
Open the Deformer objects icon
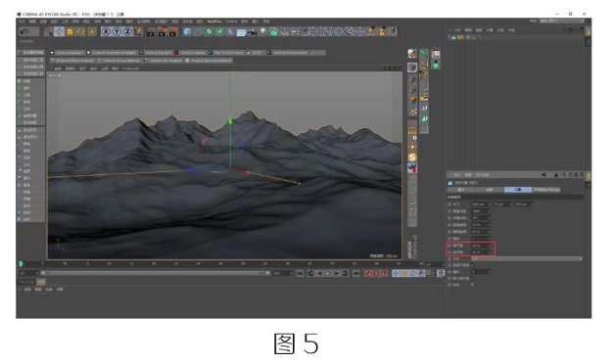tap(231, 31)
